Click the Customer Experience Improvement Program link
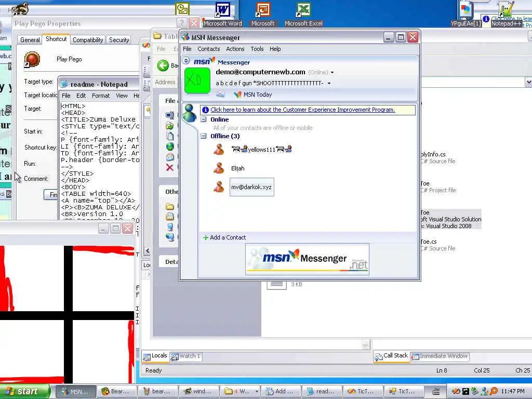The height and width of the screenshot is (399, 532). [302, 110]
